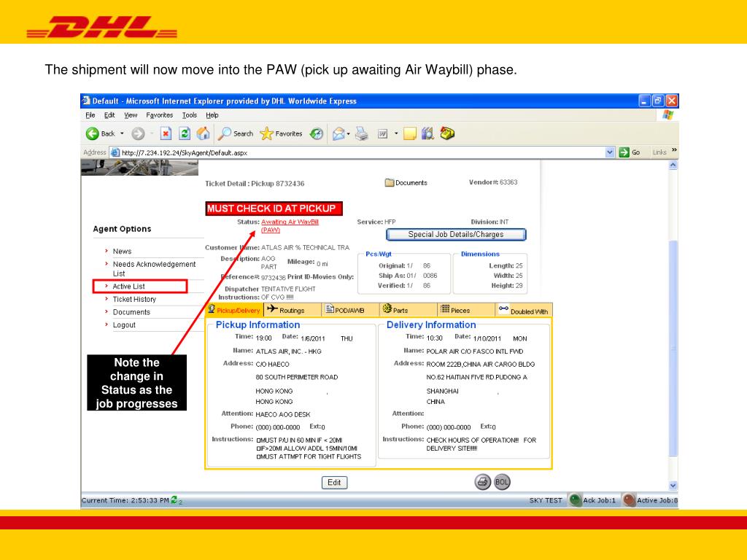
Task: Click the round BOL button
Action: tap(502, 482)
